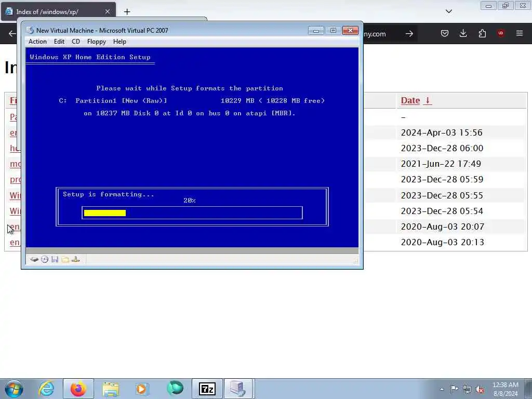This screenshot has width=532, height=399.
Task: Click the date '2020-Aug-03 20:13' cell
Action: 442,242
